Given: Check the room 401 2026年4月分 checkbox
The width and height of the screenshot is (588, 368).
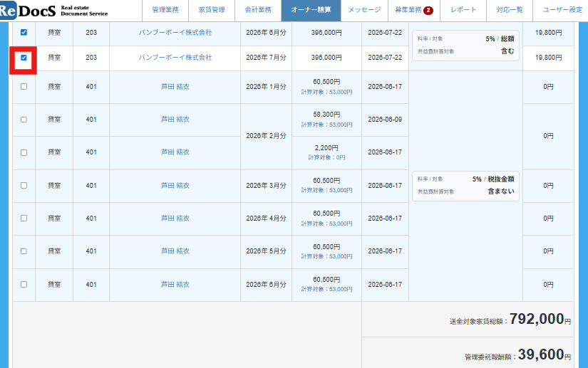Looking at the screenshot, I should 24,218.
